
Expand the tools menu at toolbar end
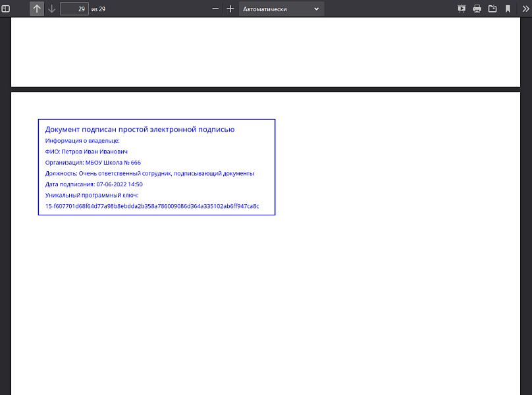click(524, 9)
